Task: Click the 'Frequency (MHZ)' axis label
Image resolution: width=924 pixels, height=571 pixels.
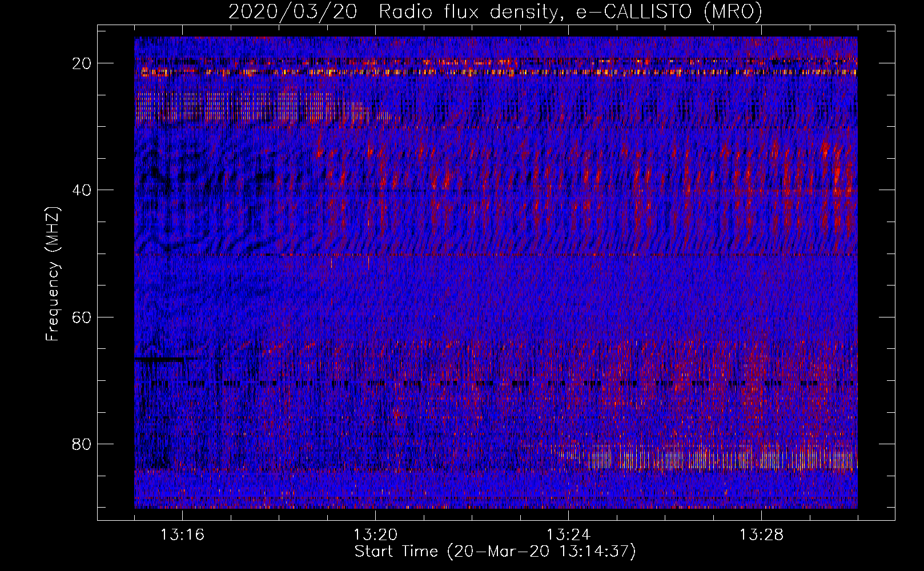Action: pos(53,274)
